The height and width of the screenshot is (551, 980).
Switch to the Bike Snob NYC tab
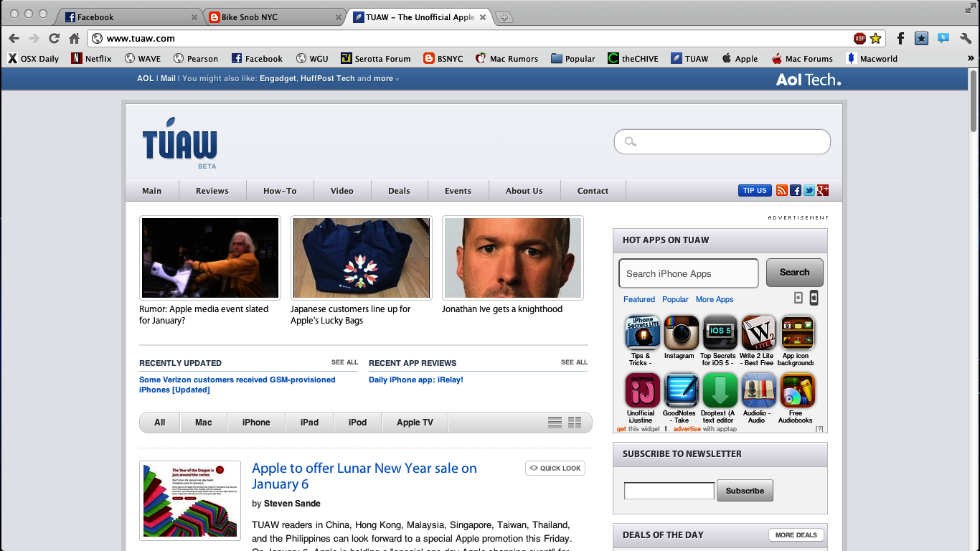(x=274, y=17)
